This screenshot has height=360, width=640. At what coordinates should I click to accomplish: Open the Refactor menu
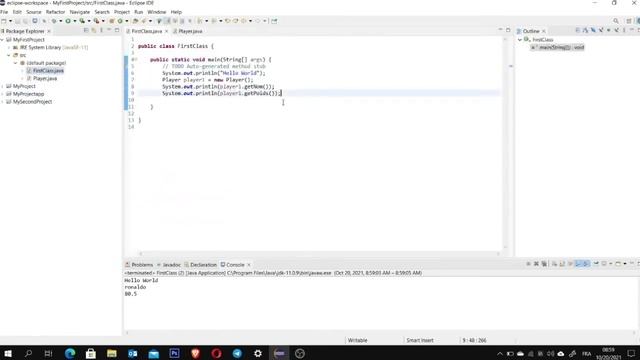[x=55, y=12]
